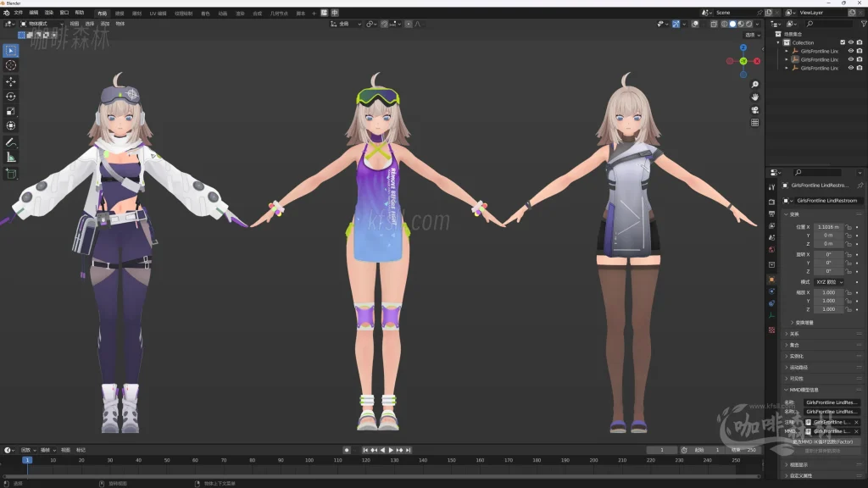Open the Physics properties tab

(771, 291)
